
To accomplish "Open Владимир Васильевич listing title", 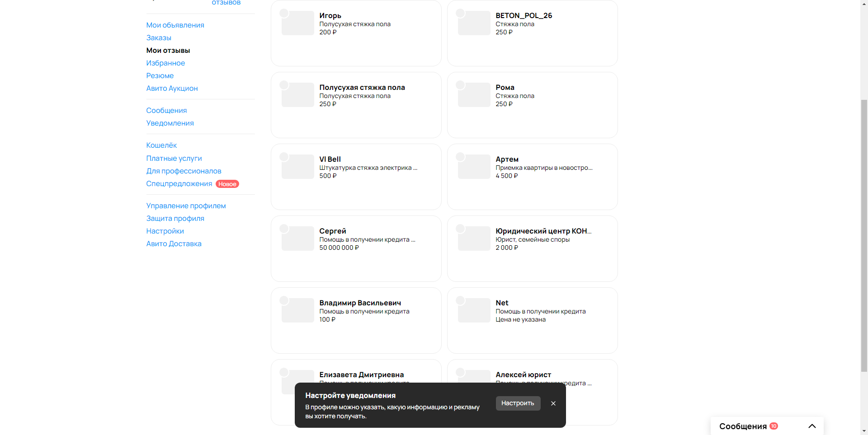I will coord(360,303).
